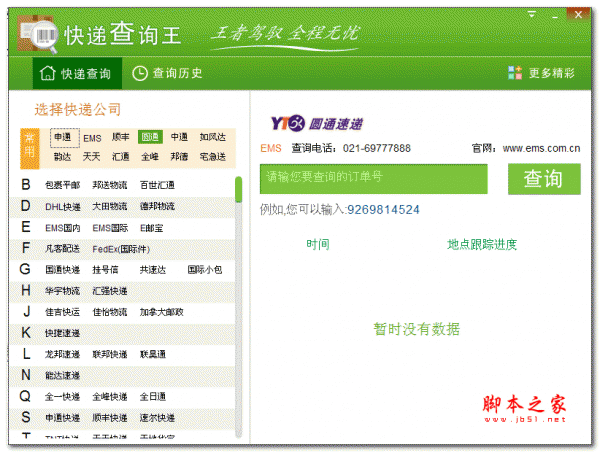Select 佳怡物流 in row J
Screen dimensions: 600x453
click(110, 312)
